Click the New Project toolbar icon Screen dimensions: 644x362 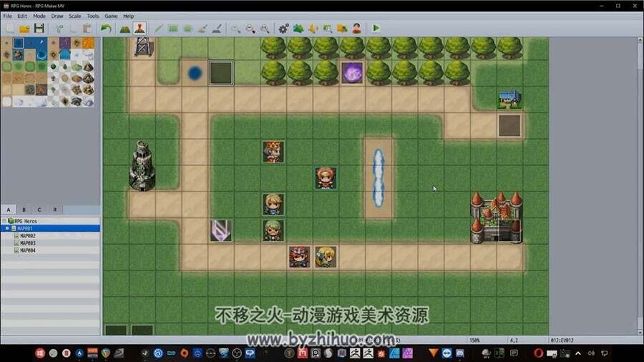coord(10,29)
